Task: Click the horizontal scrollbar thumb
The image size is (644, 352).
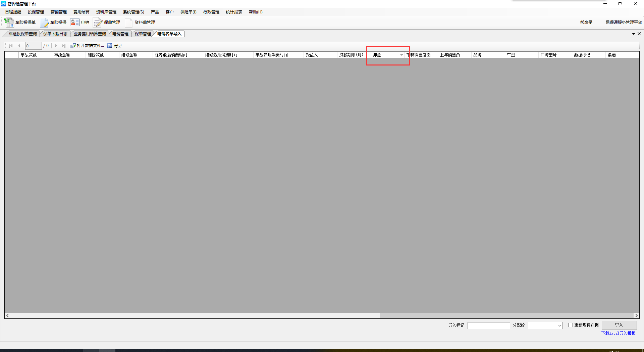Action: (x=507, y=316)
